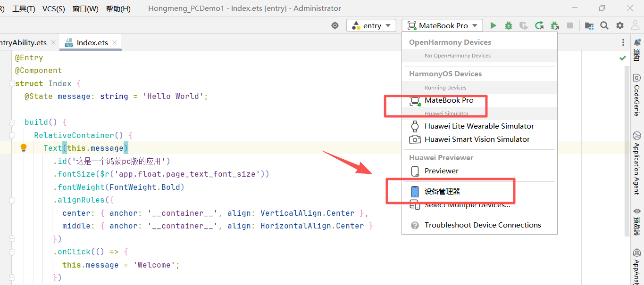This screenshot has width=644, height=285.
Task: Click the user account avatar icon
Action: (x=635, y=25)
